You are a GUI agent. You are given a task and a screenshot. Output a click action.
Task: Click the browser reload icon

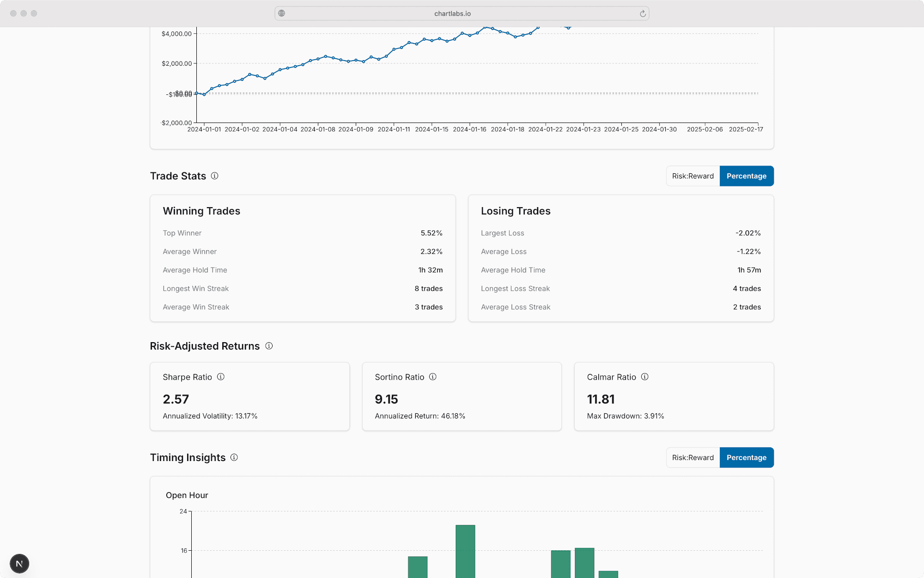[643, 14]
